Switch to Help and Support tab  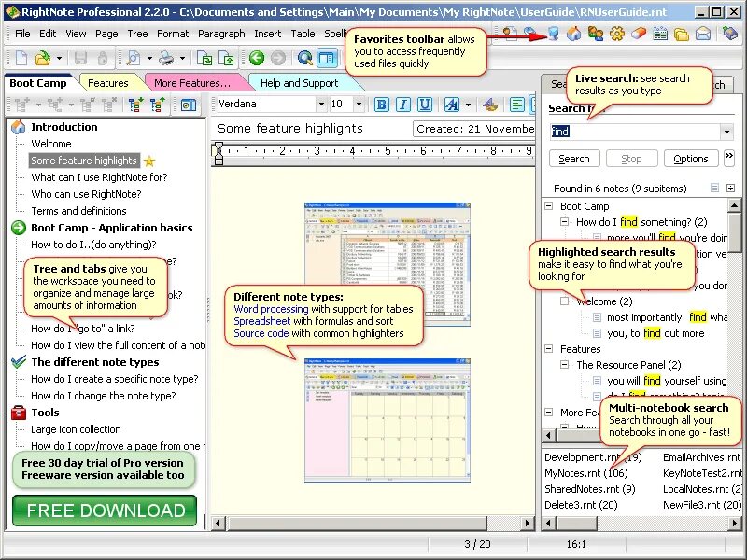[299, 83]
